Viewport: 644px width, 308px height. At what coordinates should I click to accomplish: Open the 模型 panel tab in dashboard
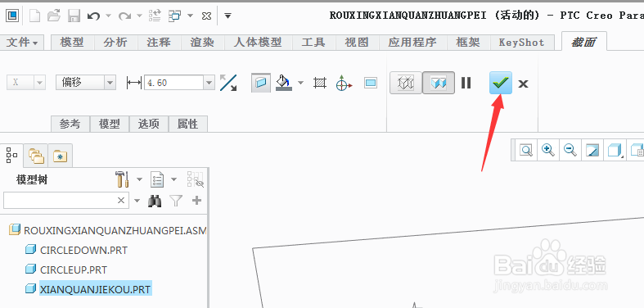(110, 124)
